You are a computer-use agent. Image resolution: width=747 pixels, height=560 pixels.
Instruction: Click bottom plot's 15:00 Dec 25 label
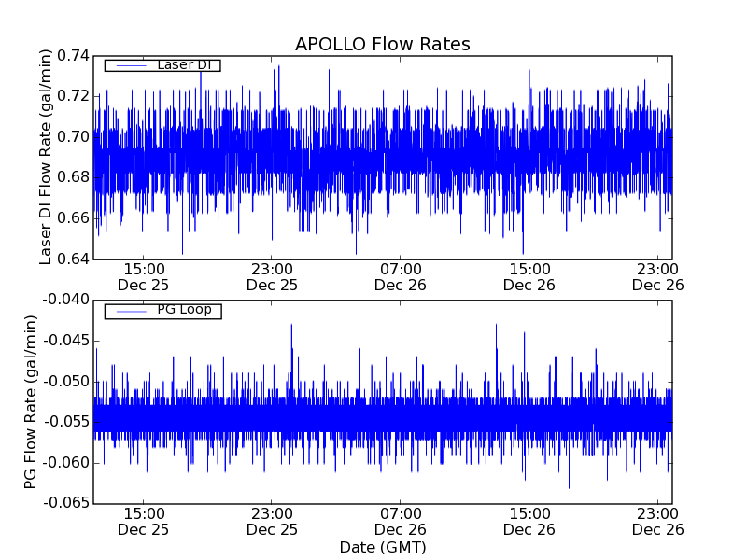pyautogui.click(x=144, y=522)
